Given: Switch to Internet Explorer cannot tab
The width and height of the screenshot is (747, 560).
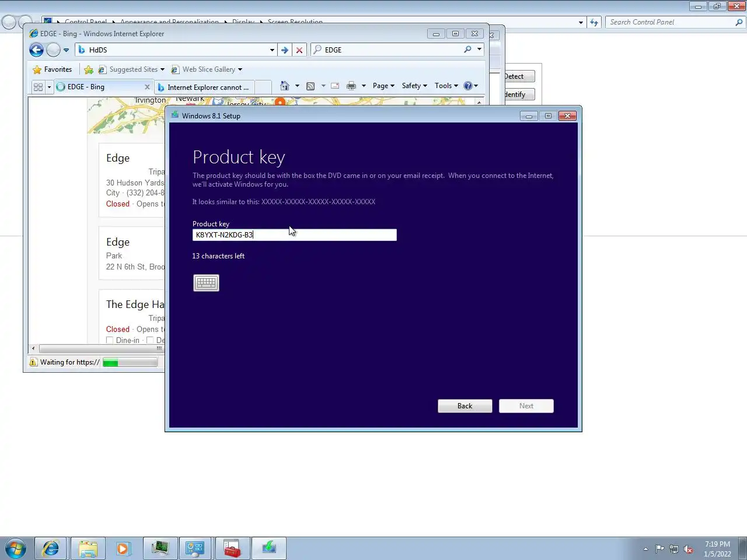Looking at the screenshot, I should coord(204,87).
